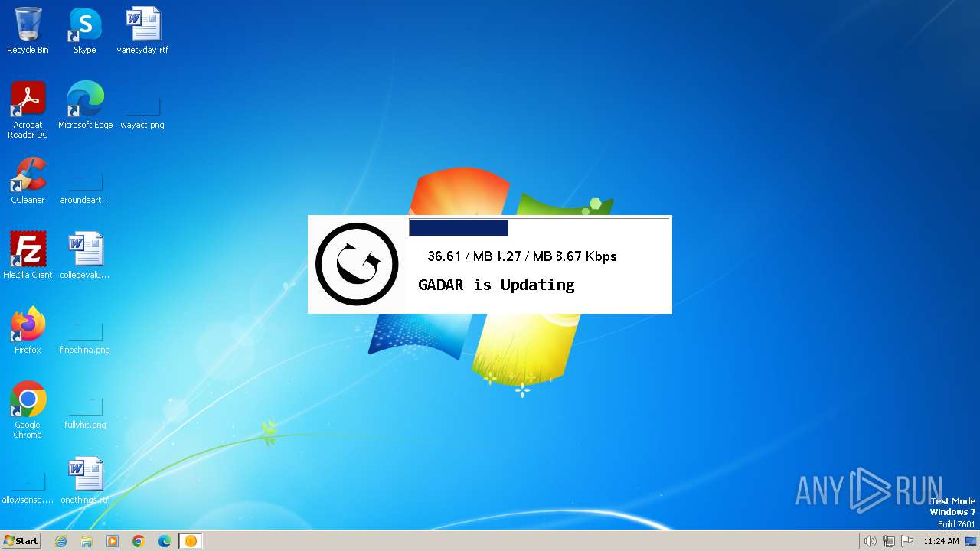Open Internet Explorer from taskbar

point(60,541)
